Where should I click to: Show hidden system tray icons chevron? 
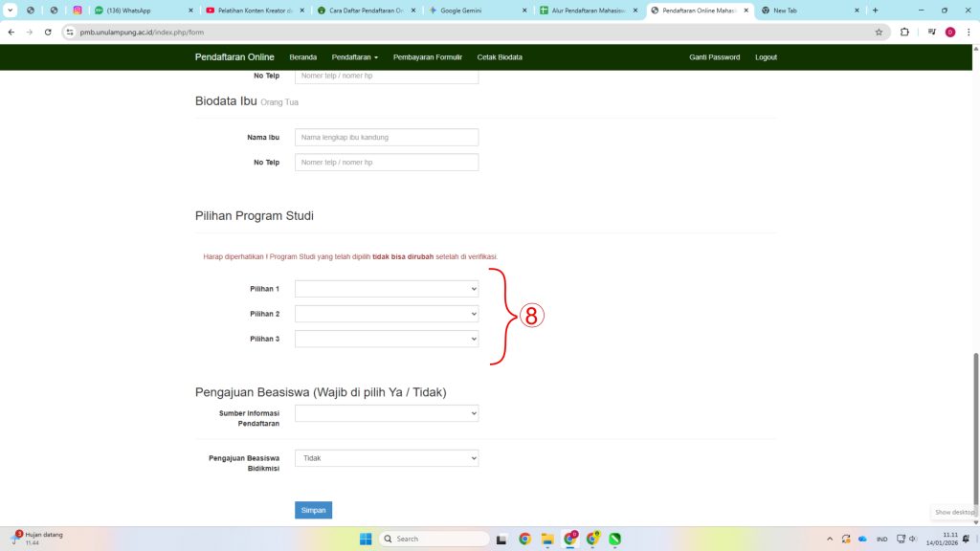(x=830, y=539)
